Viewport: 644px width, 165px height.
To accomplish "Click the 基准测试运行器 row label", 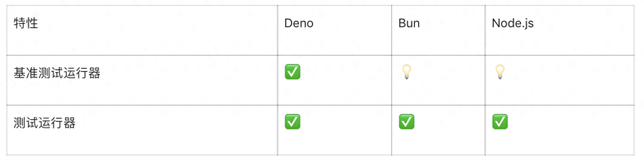I will (57, 73).
